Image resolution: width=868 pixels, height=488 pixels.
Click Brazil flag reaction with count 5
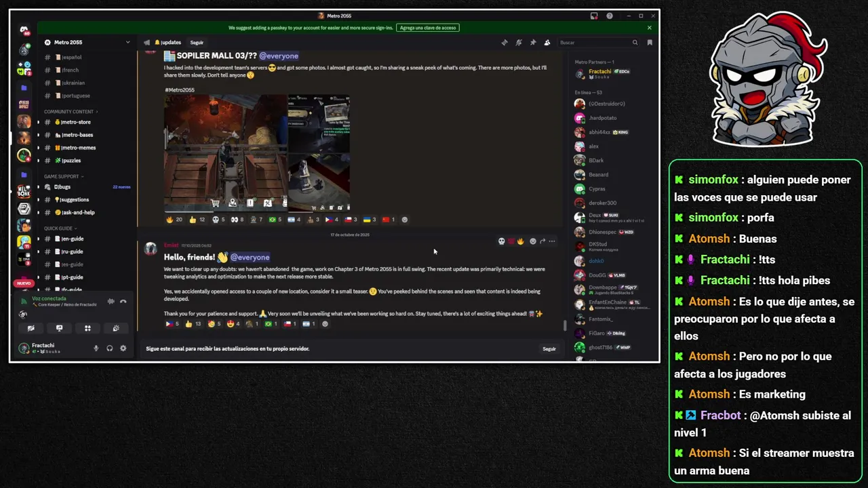point(275,220)
